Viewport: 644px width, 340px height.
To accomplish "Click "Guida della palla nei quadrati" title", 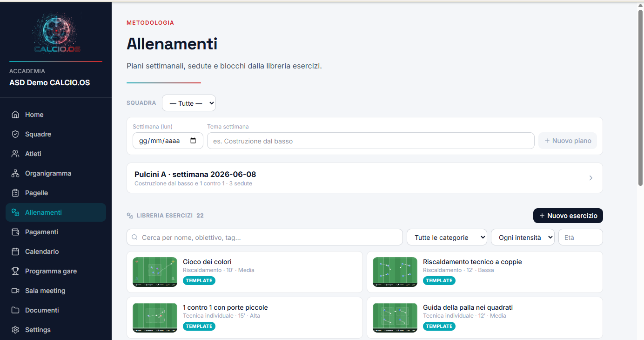I will [468, 307].
